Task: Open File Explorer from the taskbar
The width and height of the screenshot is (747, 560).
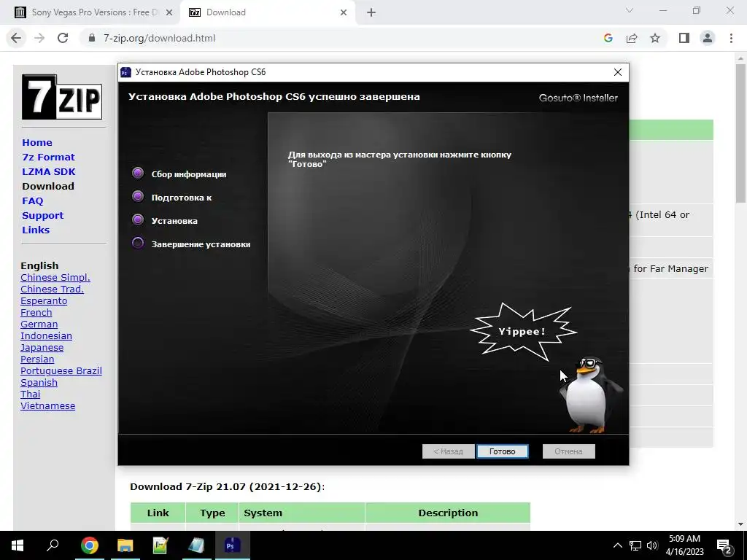Action: [125, 545]
